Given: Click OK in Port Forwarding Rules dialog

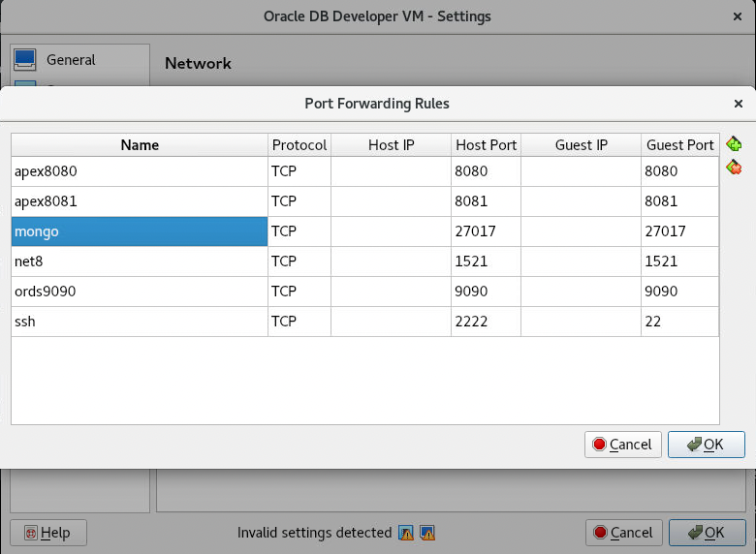Looking at the screenshot, I should coord(706,445).
